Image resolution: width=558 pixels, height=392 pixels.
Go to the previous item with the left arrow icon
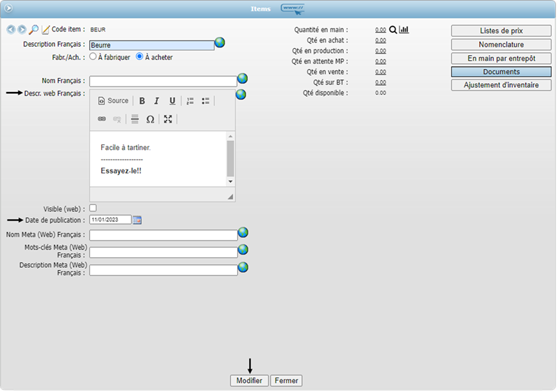[x=11, y=30]
